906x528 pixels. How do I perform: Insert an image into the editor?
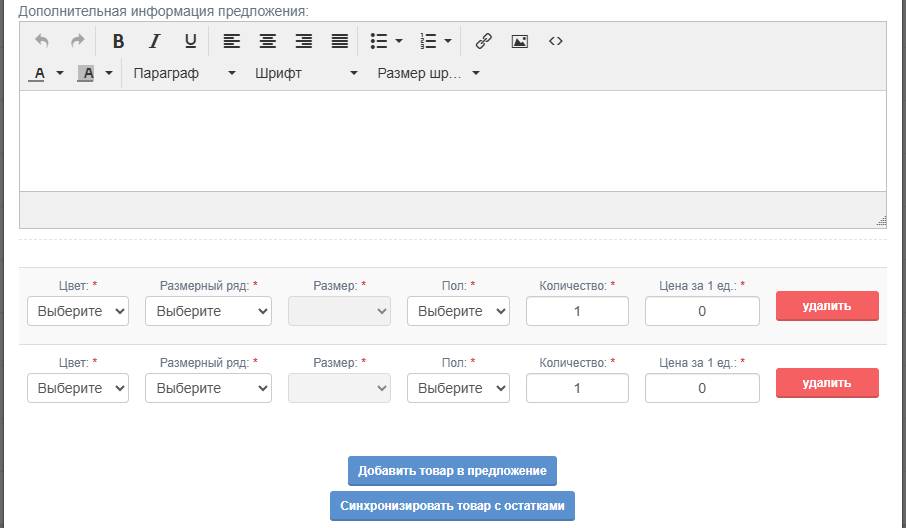(x=519, y=41)
